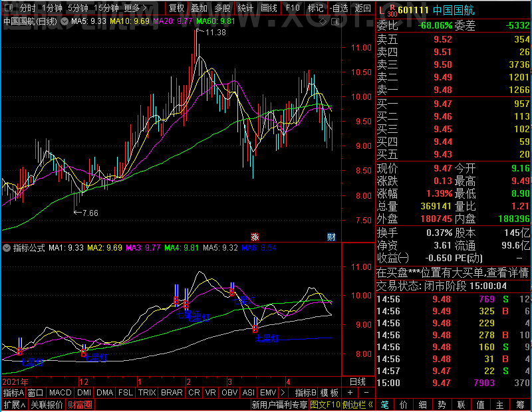This screenshot has height=412, width=532.
Task: Collapse the 侧边栏《 sidebar
Action: tap(358, 405)
